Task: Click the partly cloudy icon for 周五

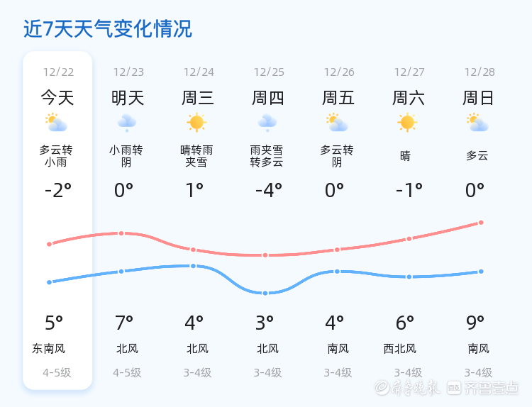Action: click(337, 123)
